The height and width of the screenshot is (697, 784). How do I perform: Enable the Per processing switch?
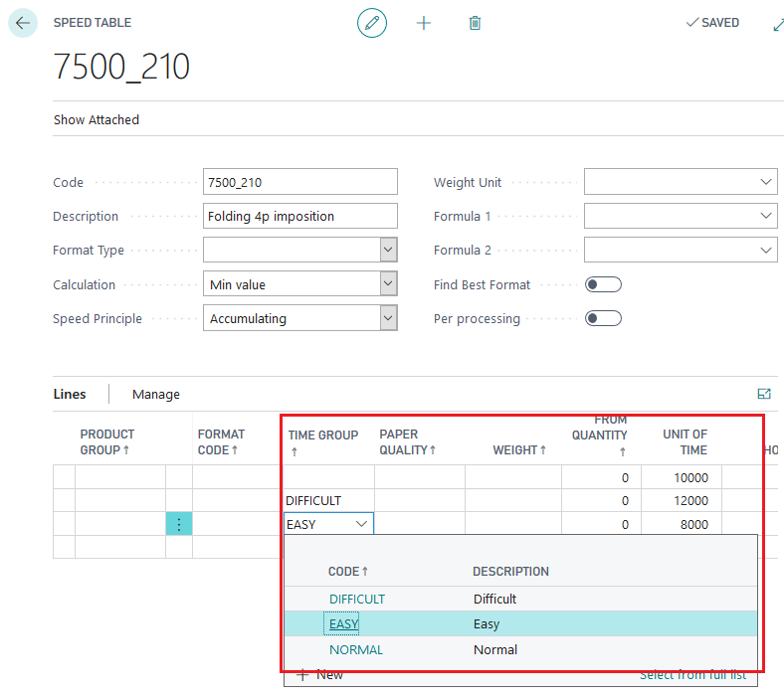click(x=603, y=319)
